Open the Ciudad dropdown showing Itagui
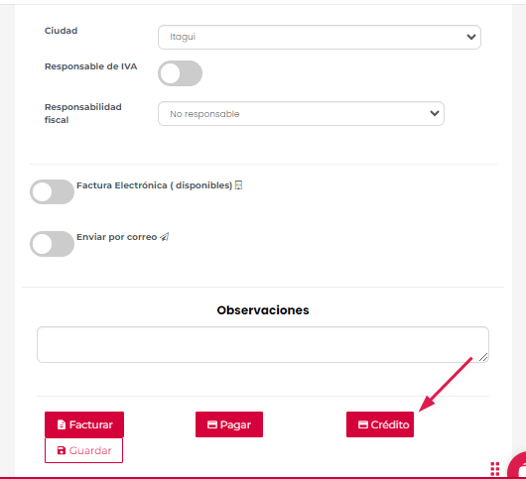This screenshot has width=526, height=479. (x=319, y=37)
